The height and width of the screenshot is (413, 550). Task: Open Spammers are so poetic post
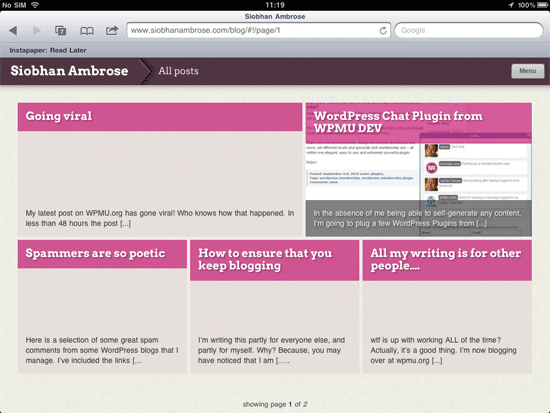[95, 253]
